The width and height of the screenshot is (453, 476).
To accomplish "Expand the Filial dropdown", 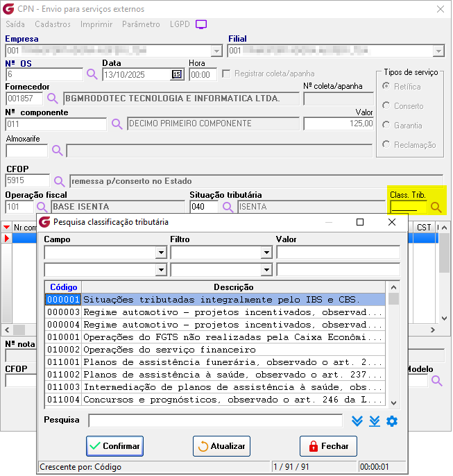I will click(x=438, y=51).
